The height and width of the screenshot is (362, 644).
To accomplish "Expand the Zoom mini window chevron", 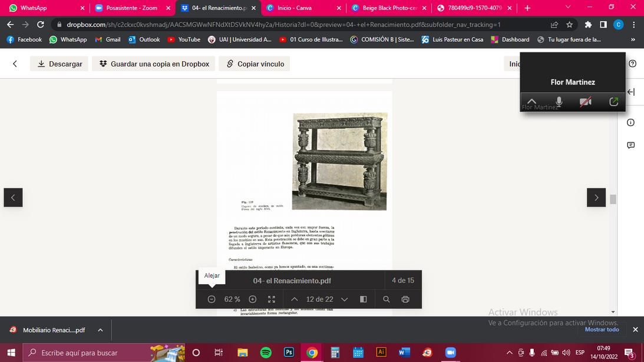I will tap(531, 101).
